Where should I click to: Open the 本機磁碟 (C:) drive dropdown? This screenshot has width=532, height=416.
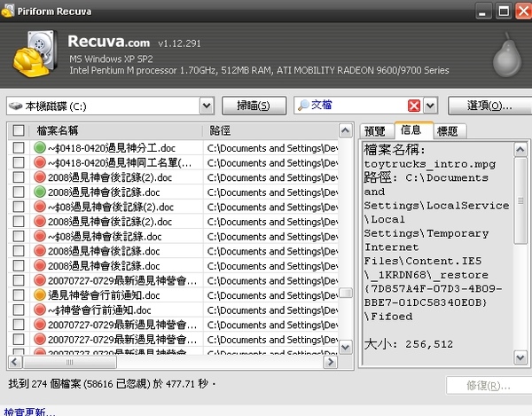(207, 106)
